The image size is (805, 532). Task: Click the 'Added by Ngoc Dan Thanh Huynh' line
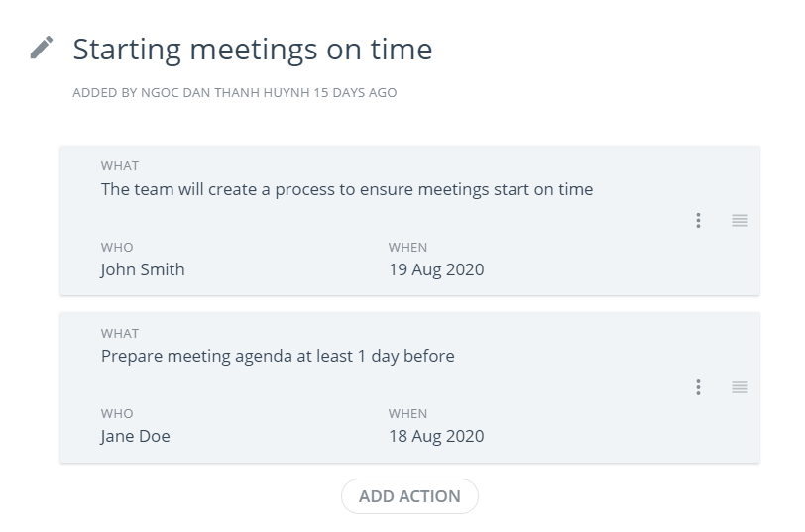(235, 93)
